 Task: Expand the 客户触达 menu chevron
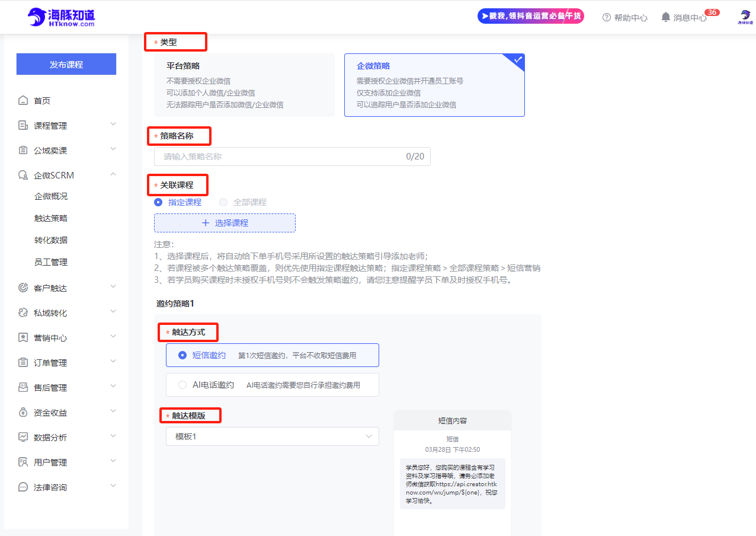pos(113,286)
